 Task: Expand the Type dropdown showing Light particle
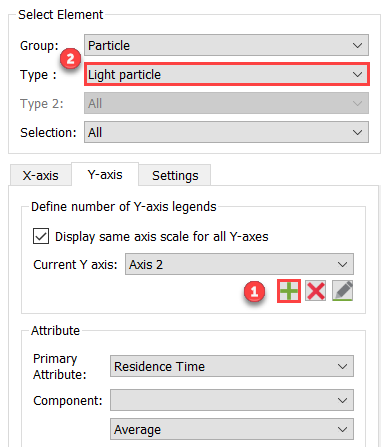(226, 74)
